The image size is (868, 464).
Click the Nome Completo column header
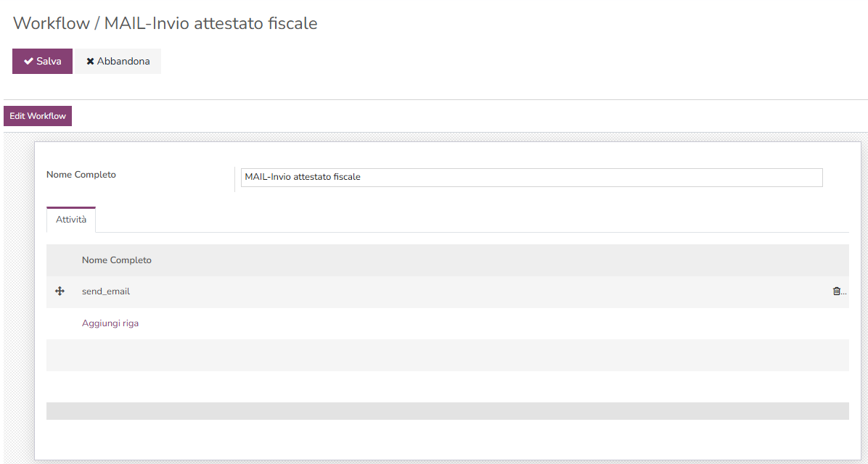117,260
